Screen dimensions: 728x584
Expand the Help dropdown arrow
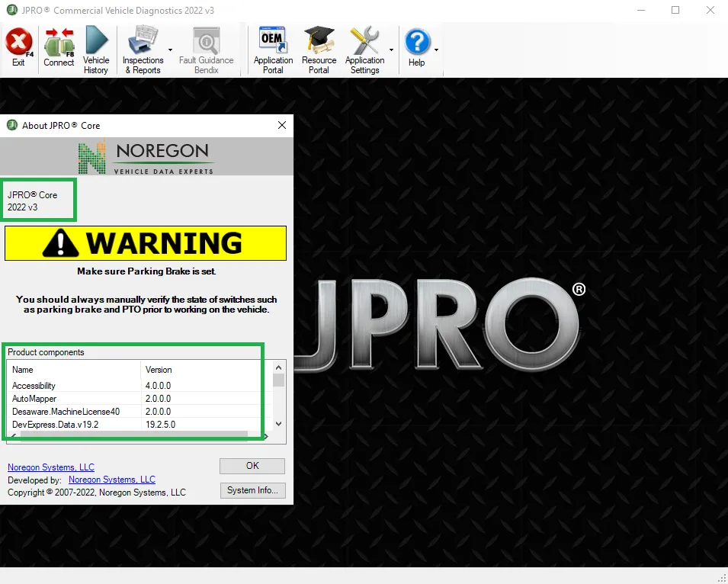[x=437, y=50]
